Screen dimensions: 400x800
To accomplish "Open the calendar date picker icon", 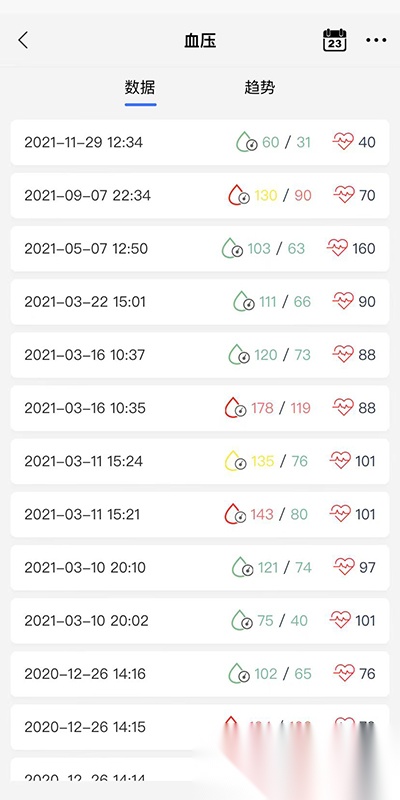I will 335,40.
